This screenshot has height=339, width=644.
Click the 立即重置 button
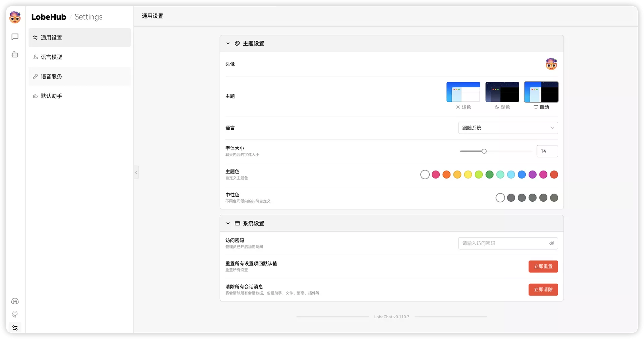click(543, 267)
